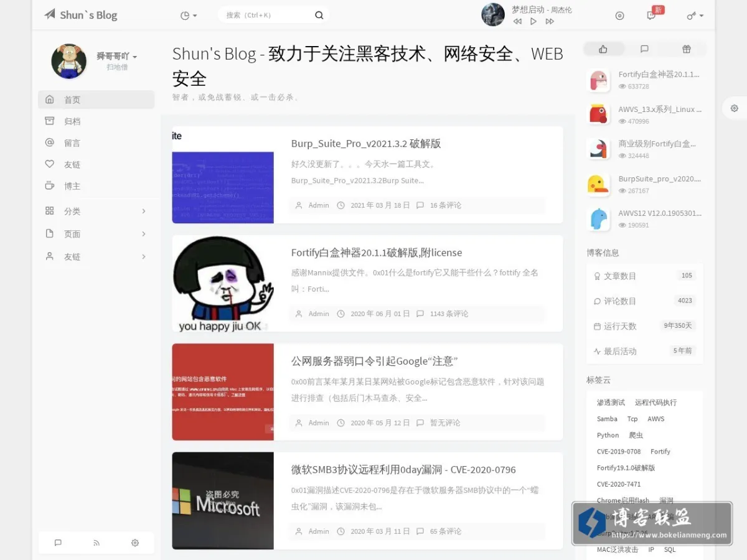
Task: Select the 爬虫 tag
Action: click(636, 435)
